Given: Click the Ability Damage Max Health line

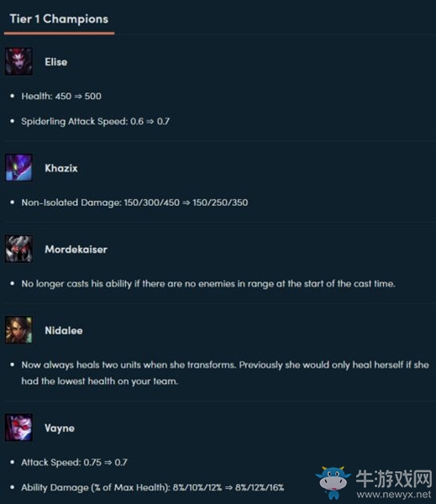Looking at the screenshot, I should 152,487.
